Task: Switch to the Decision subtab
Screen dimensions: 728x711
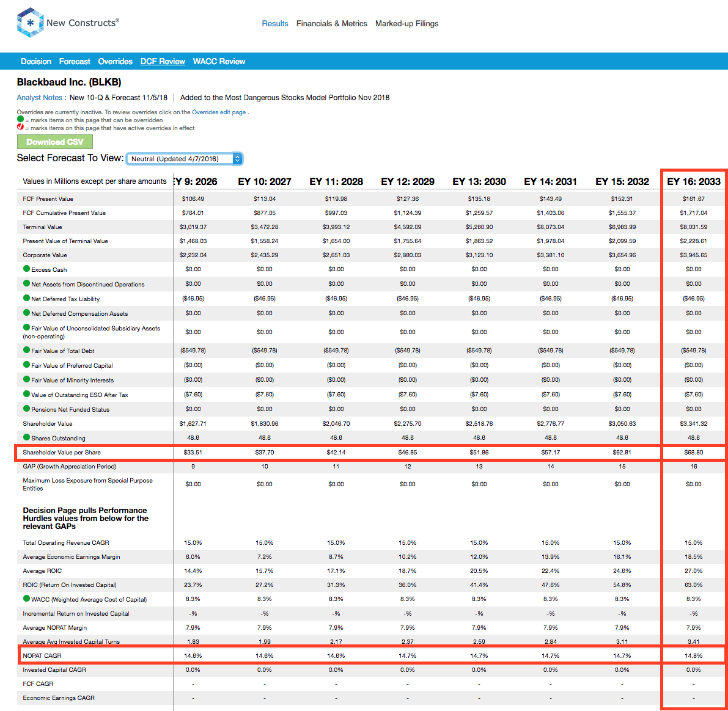Action: 35,61
